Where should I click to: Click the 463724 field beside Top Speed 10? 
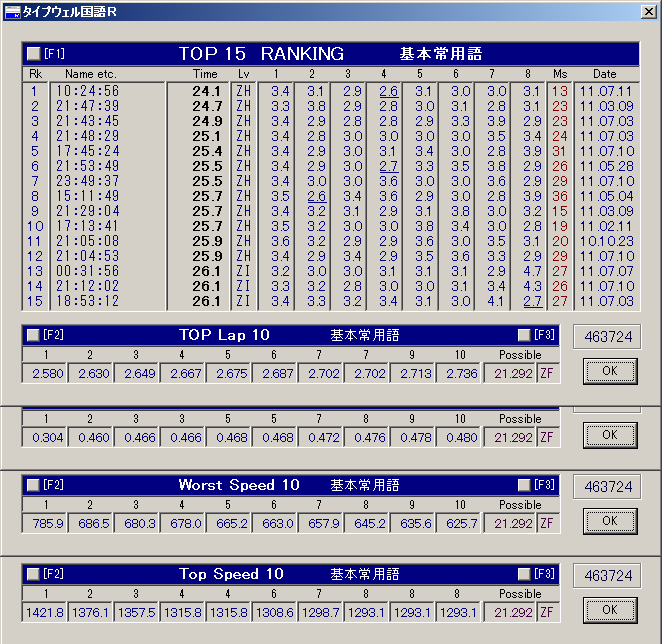608,575
